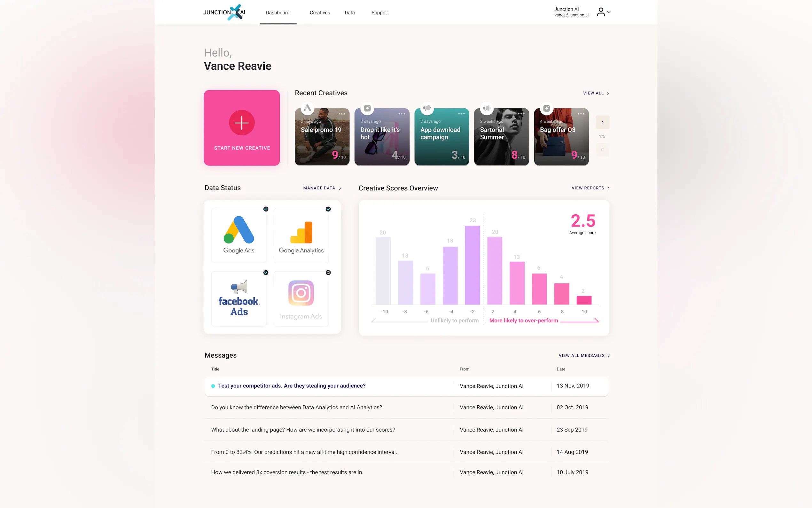This screenshot has height=508, width=812.
Task: Click the tallest bar labeled 23 in chart
Action: pyautogui.click(x=472, y=265)
